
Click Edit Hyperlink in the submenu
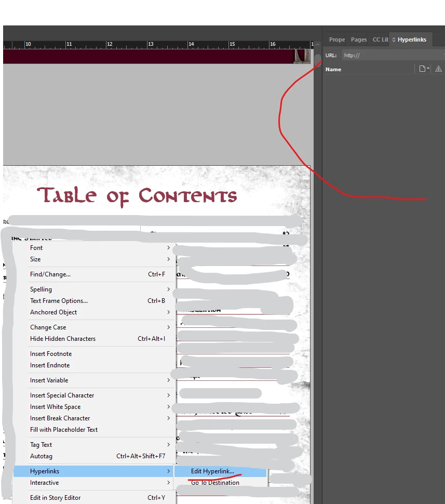(220, 471)
